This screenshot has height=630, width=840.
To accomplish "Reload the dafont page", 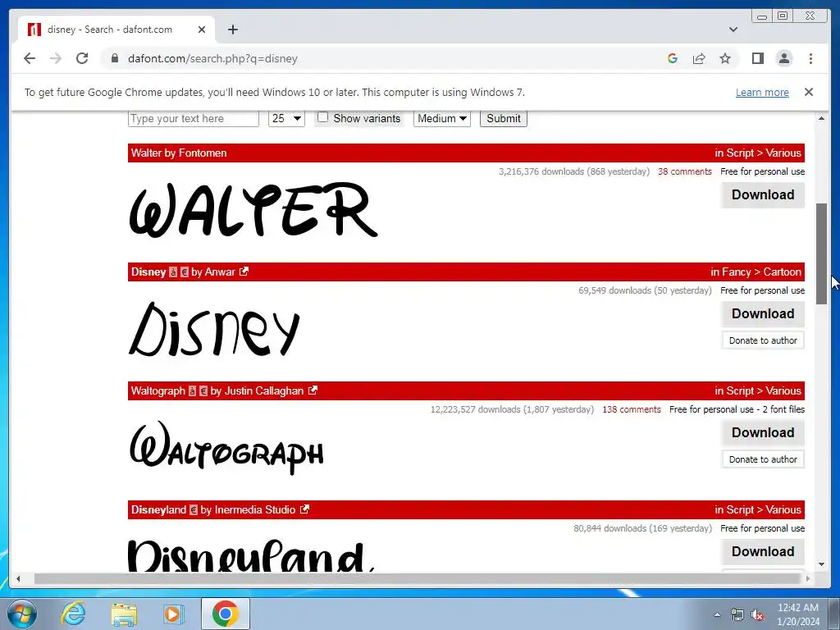I will pos(82,58).
